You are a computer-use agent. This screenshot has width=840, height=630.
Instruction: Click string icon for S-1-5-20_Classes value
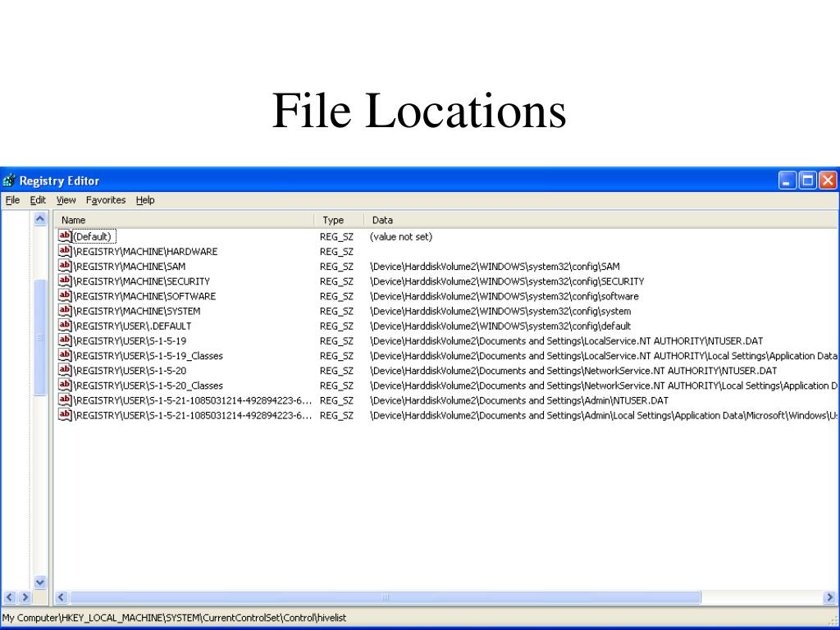[65, 386]
